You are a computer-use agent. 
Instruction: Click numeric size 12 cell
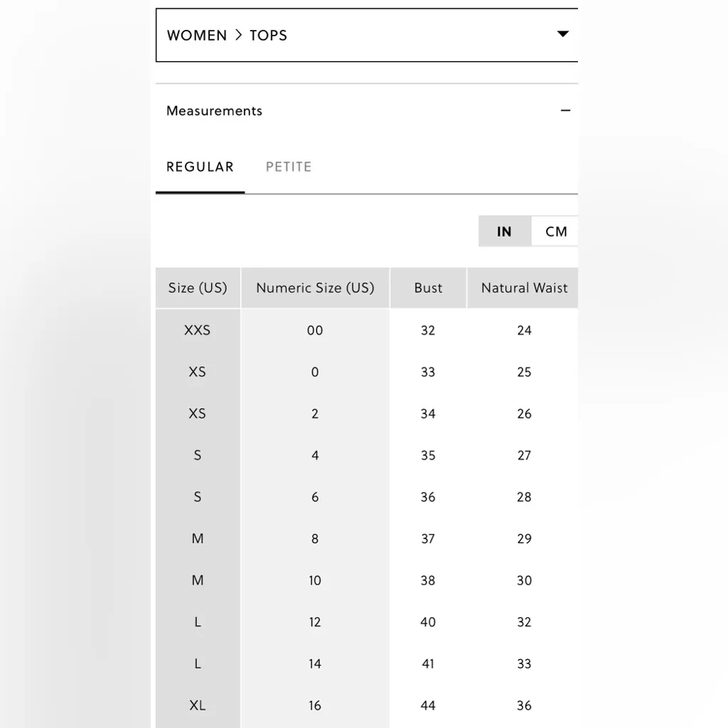point(315,622)
